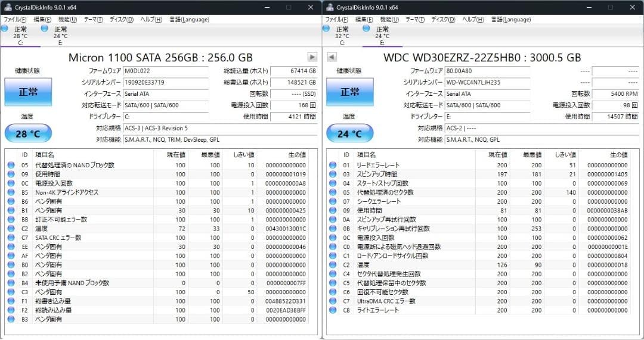Click status icon for ロード/アンロードサイクル回数 row
Screen dimensions: 644x340
(x=333, y=255)
